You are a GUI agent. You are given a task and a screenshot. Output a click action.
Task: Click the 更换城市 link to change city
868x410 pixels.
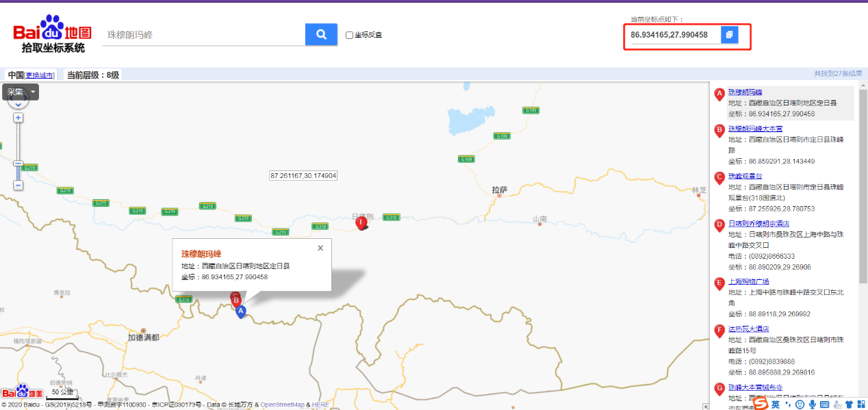(x=40, y=75)
